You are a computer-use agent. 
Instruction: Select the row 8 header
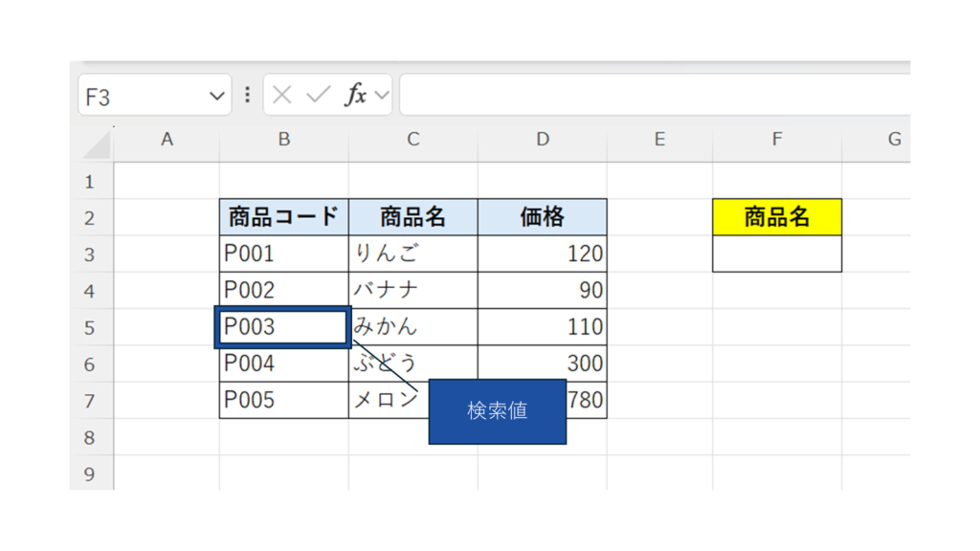click(x=90, y=437)
